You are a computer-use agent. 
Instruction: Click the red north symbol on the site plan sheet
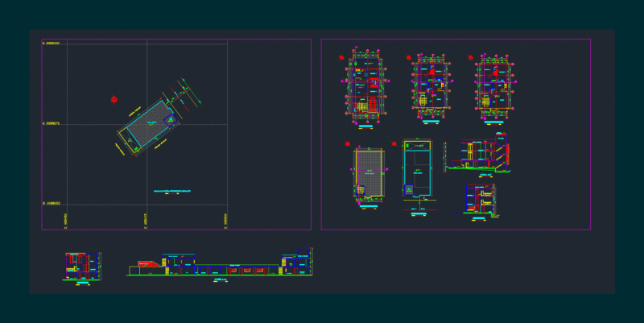tap(114, 100)
